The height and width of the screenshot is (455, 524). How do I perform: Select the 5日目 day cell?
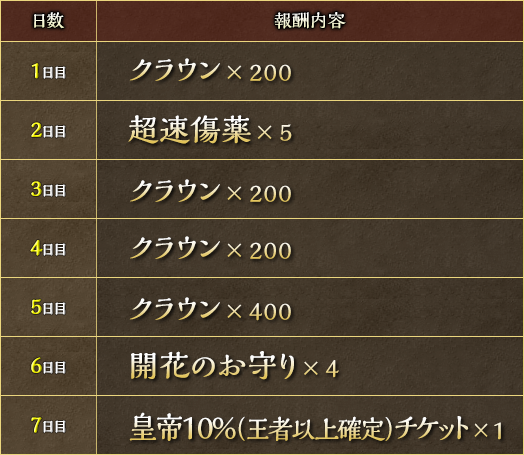click(48, 307)
